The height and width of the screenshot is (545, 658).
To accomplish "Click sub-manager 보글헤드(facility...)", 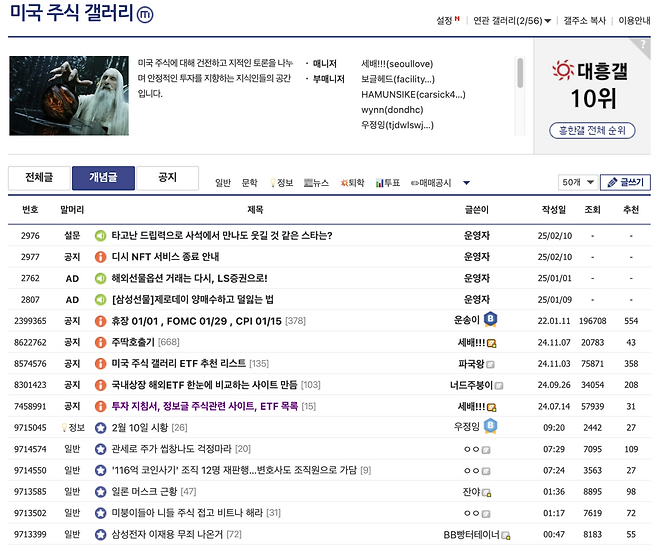I will (x=398, y=79).
